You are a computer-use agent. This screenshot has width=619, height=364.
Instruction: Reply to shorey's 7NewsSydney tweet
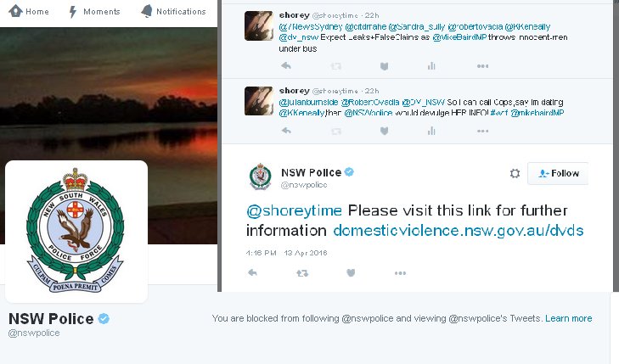[286, 66]
